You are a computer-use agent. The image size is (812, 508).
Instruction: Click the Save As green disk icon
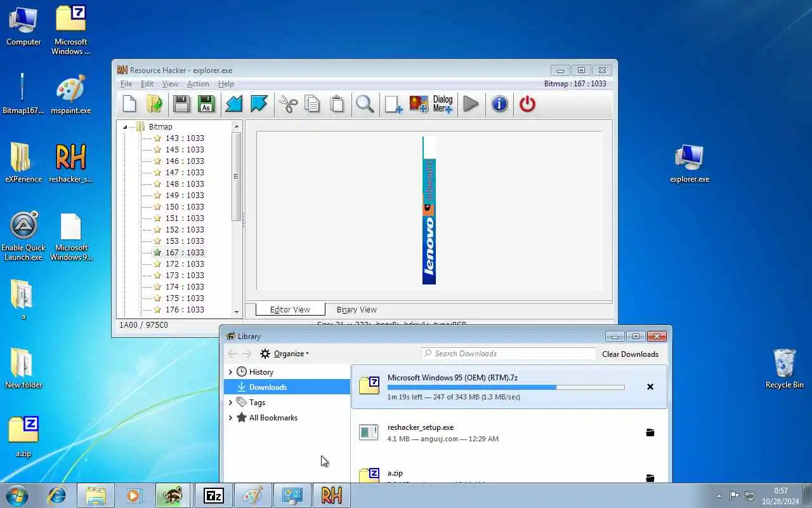206,104
